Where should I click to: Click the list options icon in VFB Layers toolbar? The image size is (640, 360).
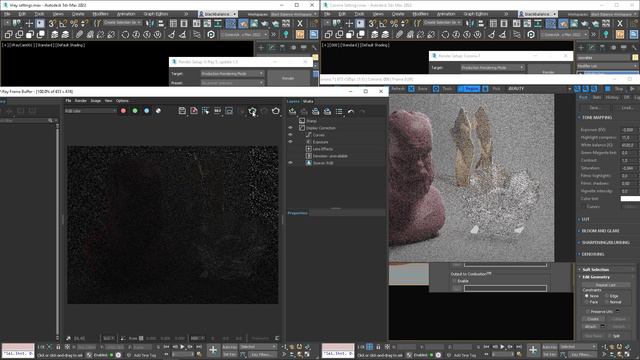click(339, 111)
